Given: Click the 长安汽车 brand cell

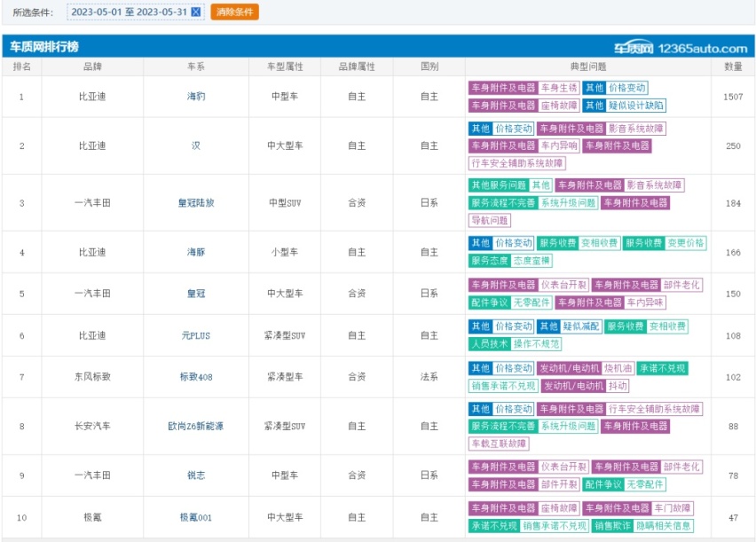Looking at the screenshot, I should tap(92, 427).
